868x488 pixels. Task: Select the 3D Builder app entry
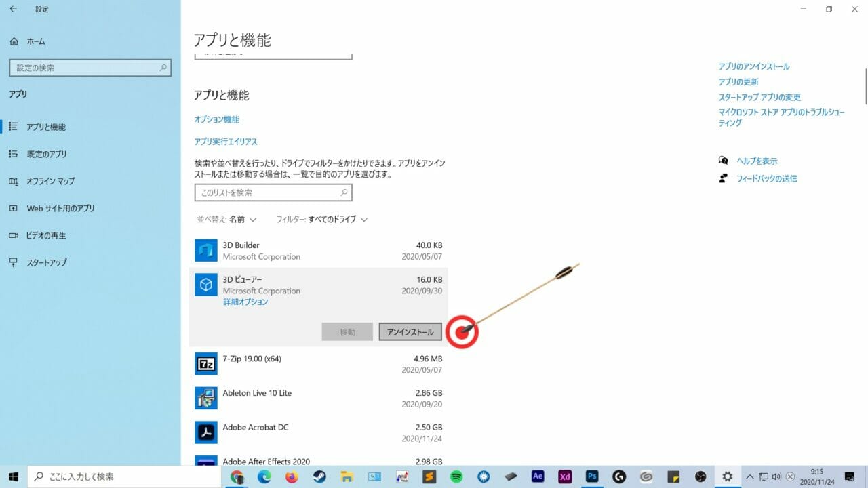(x=319, y=251)
